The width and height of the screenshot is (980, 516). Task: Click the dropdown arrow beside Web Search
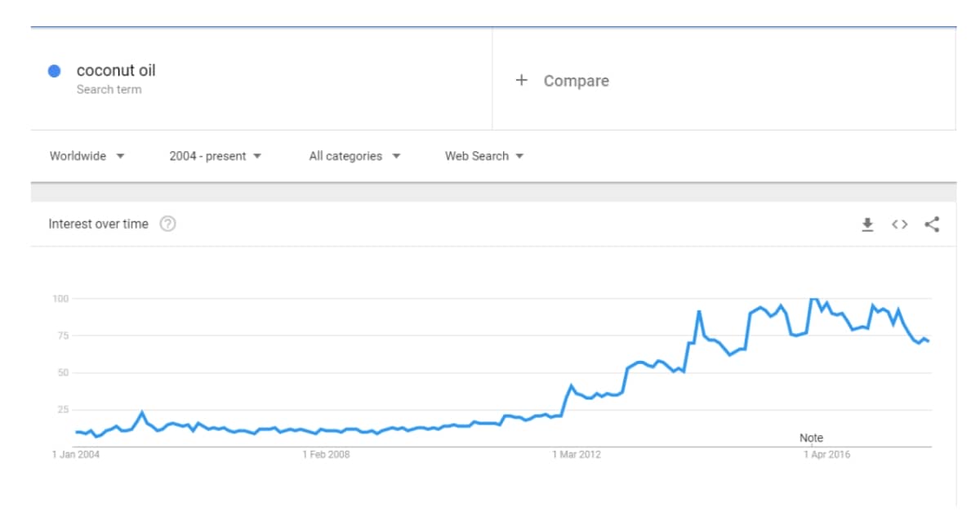[521, 156]
